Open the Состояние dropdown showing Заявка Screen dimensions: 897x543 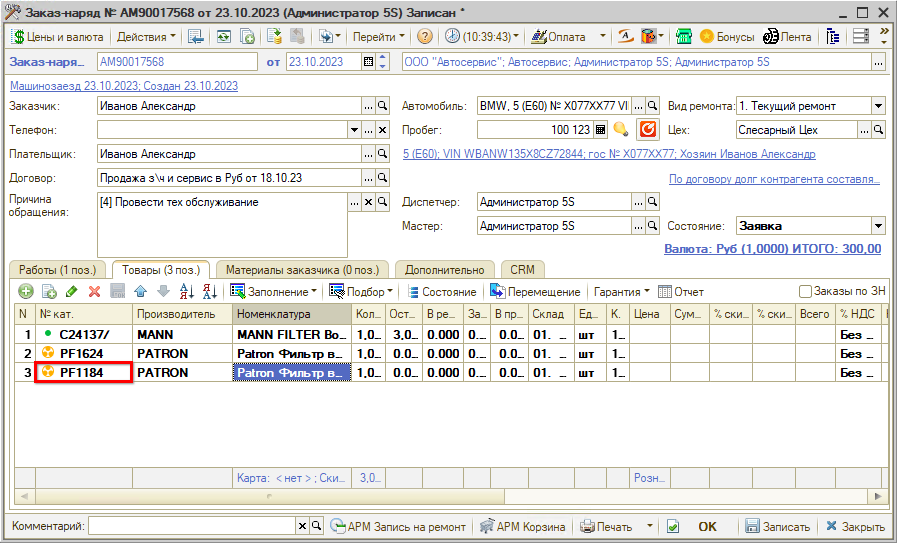coord(878,226)
